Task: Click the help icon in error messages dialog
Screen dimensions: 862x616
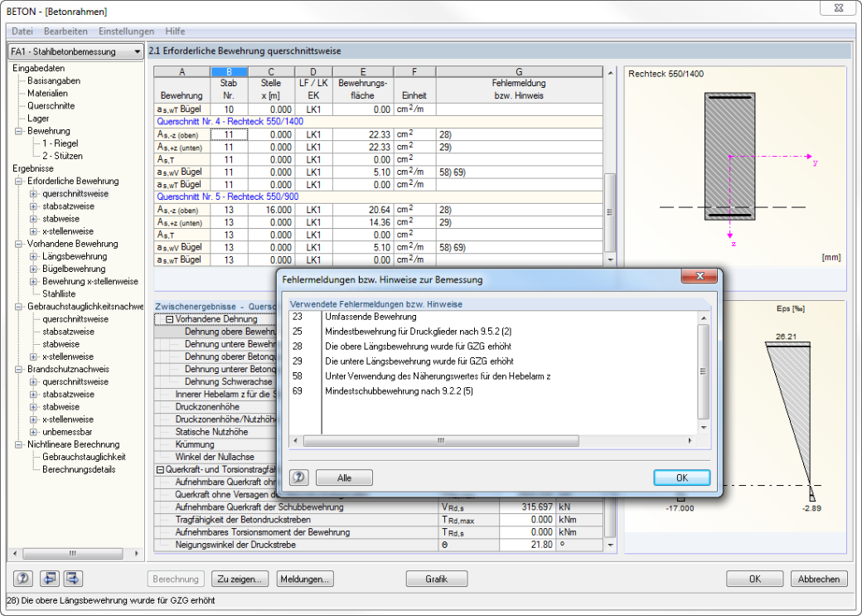Action: 299,478
